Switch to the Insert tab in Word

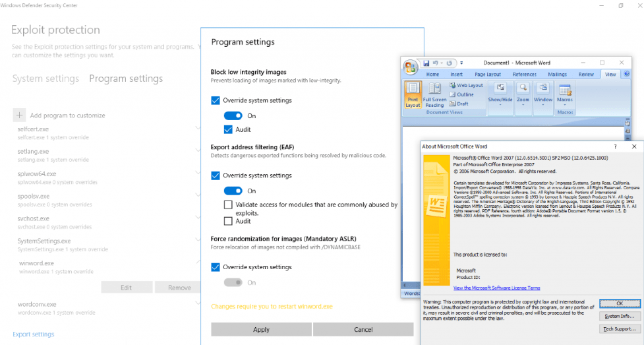(x=456, y=75)
